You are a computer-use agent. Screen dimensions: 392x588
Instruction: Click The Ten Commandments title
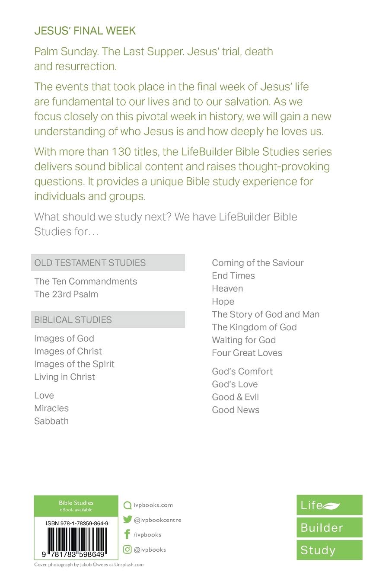(x=86, y=281)
